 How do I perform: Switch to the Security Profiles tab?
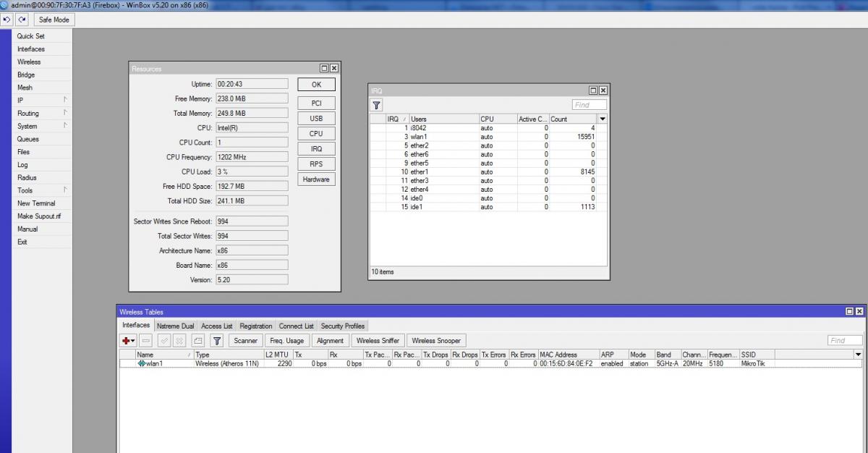coord(342,326)
